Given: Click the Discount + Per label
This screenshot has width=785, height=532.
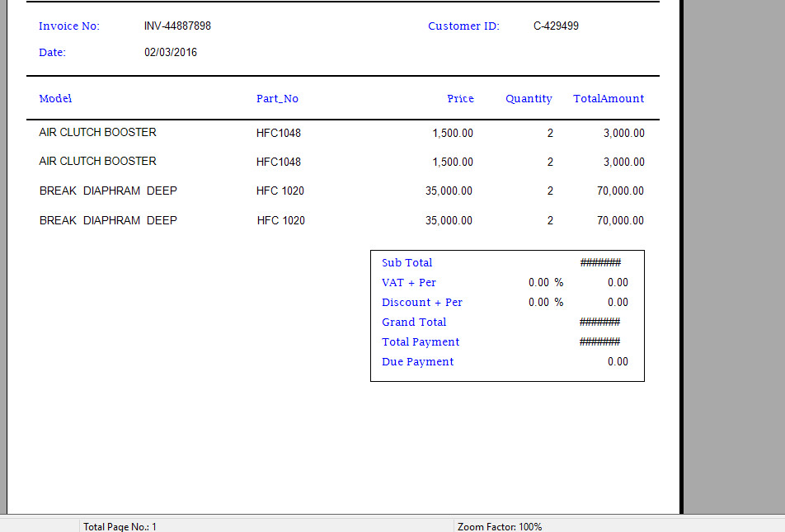Looking at the screenshot, I should pyautogui.click(x=422, y=303).
